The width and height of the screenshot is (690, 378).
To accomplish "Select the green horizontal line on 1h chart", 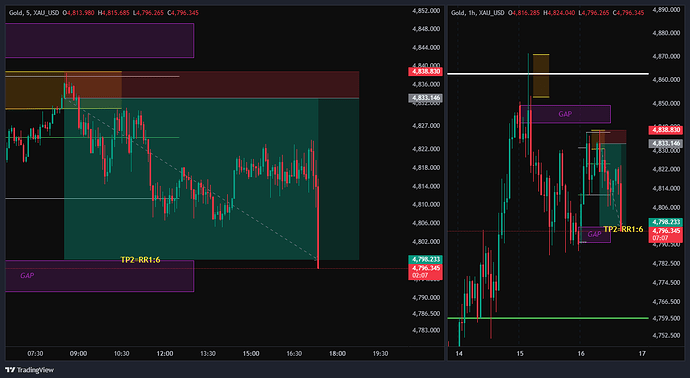I will (x=548, y=318).
